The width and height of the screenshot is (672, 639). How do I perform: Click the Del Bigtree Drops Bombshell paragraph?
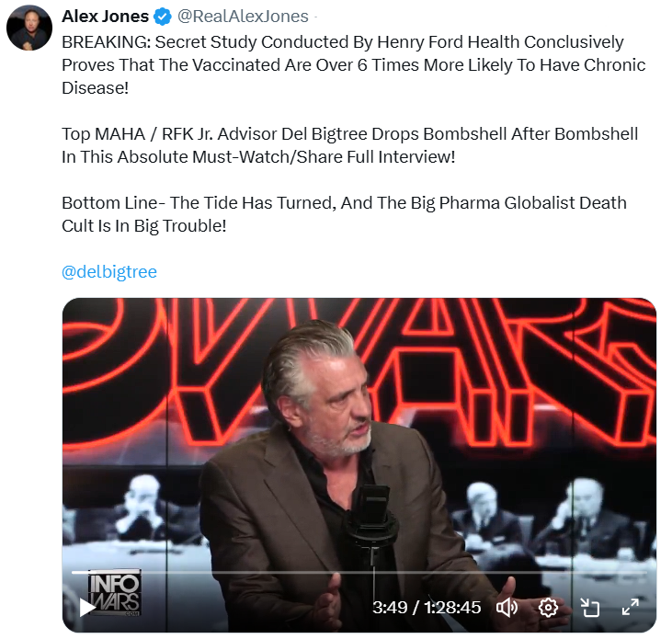coord(349,145)
